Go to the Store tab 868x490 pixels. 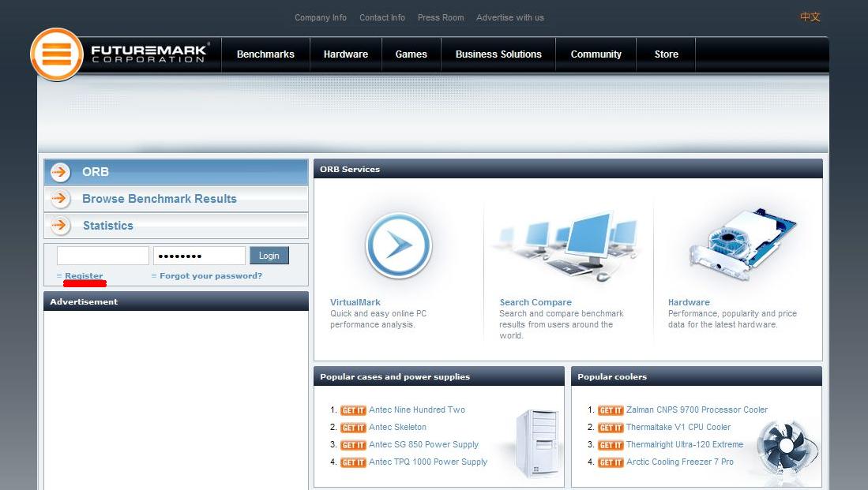click(667, 54)
